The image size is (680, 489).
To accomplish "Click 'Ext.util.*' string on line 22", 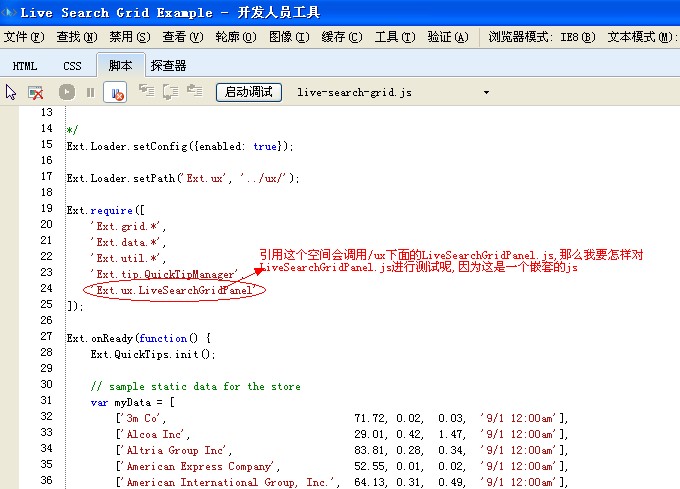I will [126, 258].
